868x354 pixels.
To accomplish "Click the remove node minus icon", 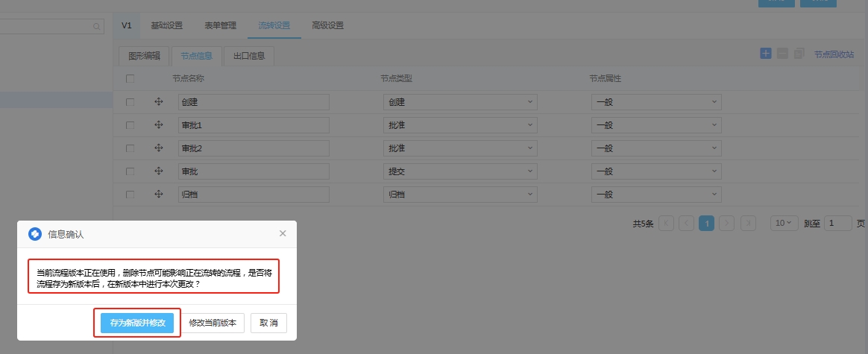I will [x=782, y=54].
